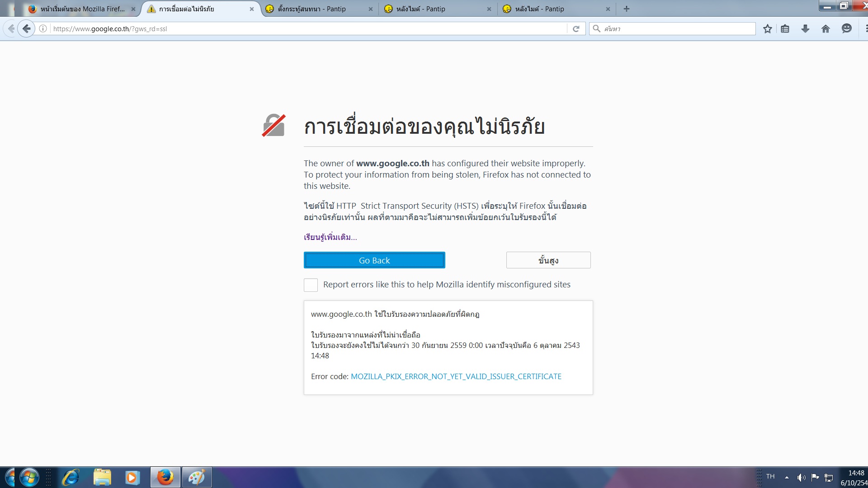Open a new tab with plus button
The image size is (868, 488).
627,9
